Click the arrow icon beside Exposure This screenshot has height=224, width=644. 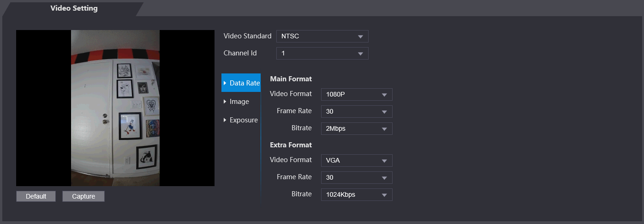(x=225, y=120)
